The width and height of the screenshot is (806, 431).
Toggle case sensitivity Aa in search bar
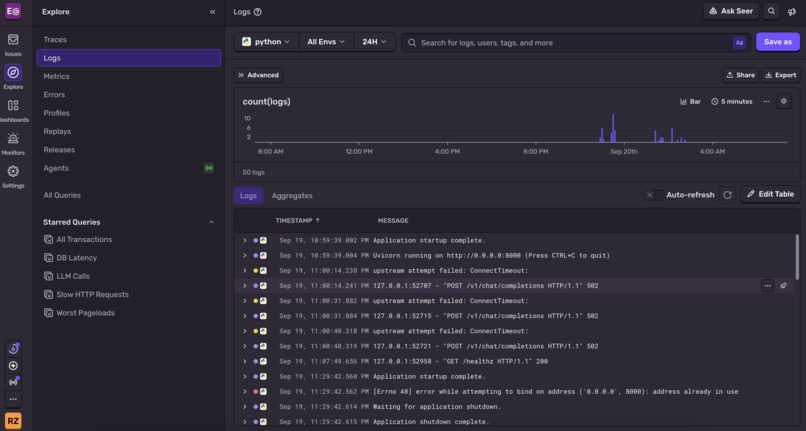tap(739, 43)
